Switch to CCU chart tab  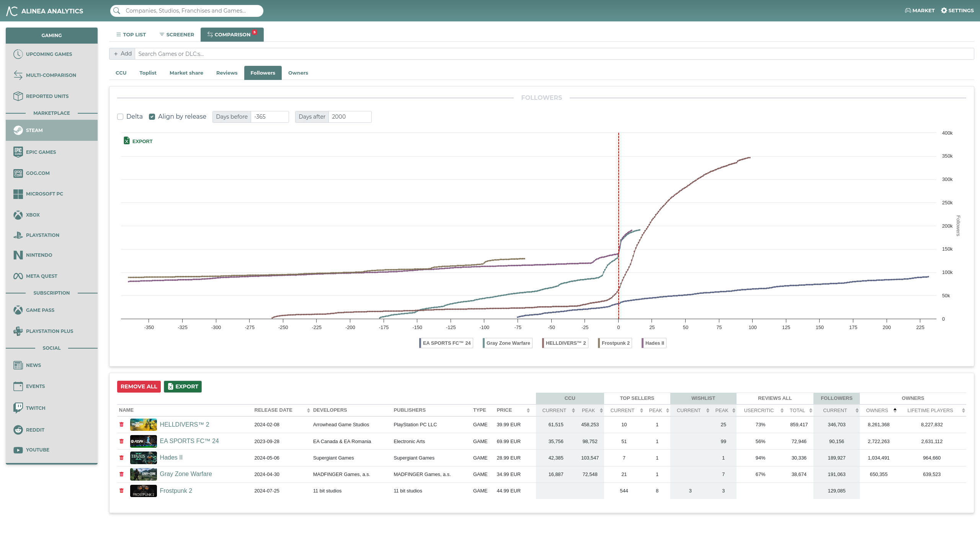[x=121, y=73]
